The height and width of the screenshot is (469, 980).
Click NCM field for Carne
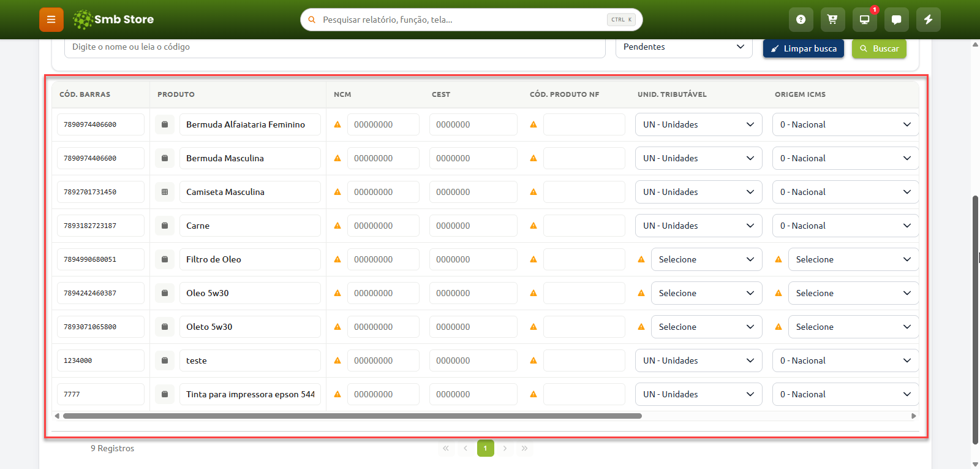[x=383, y=226]
